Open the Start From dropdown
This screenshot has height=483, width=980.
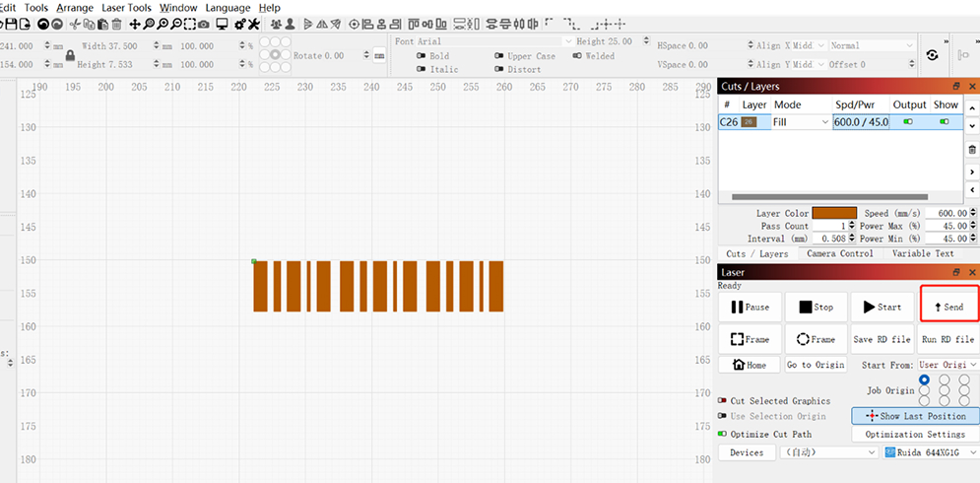point(945,365)
